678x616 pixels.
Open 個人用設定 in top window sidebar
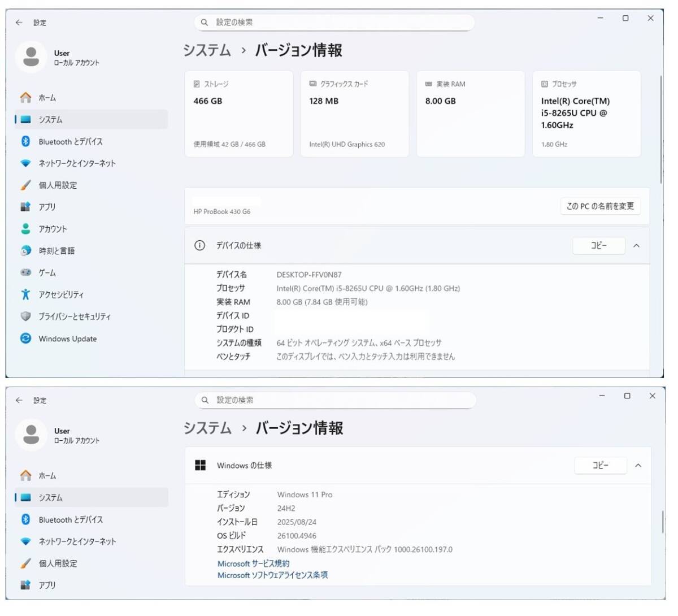coord(92,185)
